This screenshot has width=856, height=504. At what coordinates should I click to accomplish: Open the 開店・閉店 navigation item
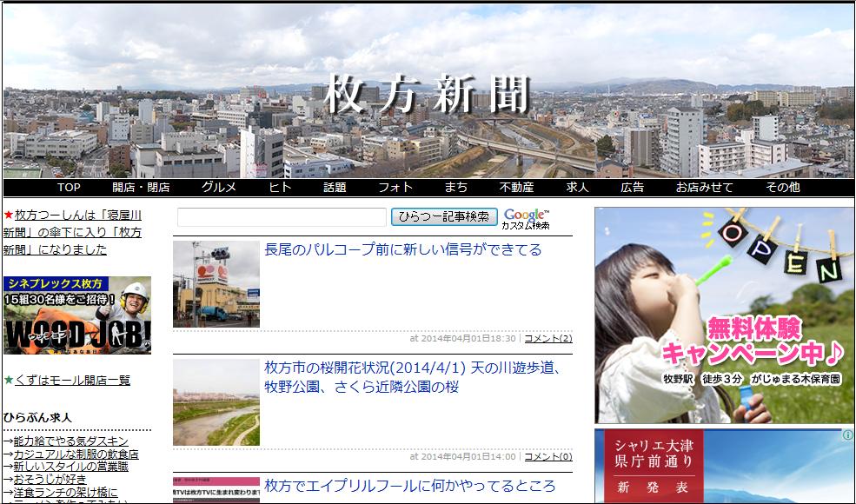[x=141, y=188]
